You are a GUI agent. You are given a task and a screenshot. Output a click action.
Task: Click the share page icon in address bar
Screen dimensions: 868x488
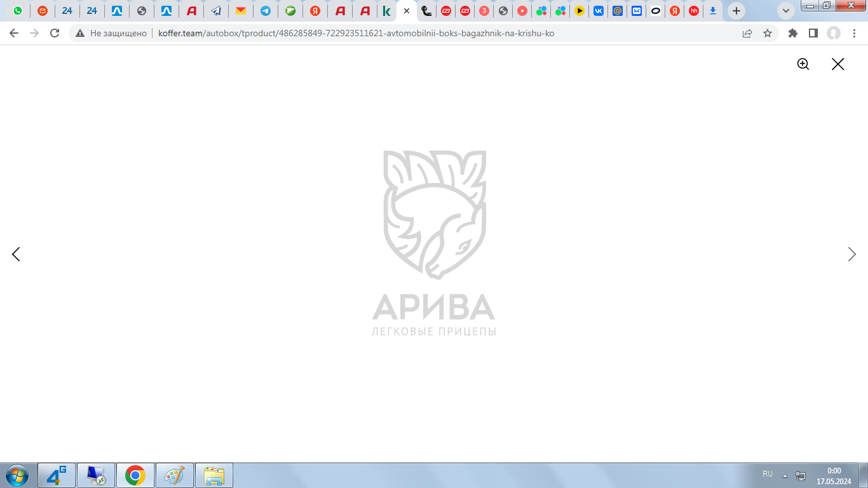tap(747, 33)
